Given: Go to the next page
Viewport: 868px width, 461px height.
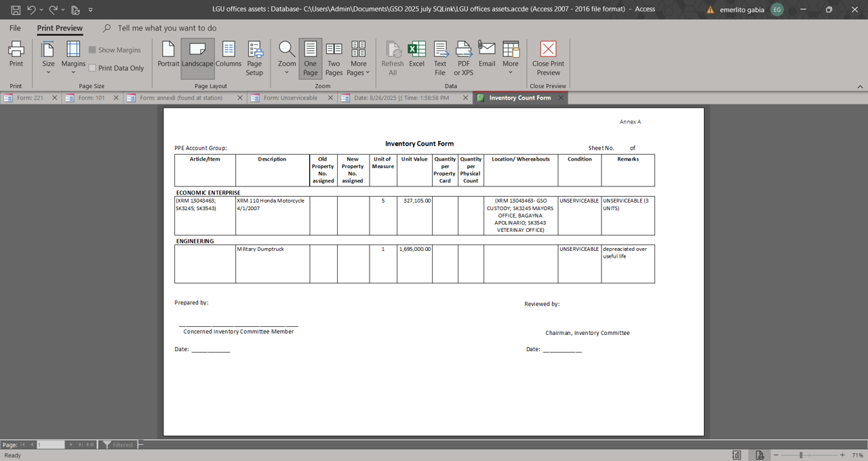Looking at the screenshot, I should pyautogui.click(x=71, y=445).
